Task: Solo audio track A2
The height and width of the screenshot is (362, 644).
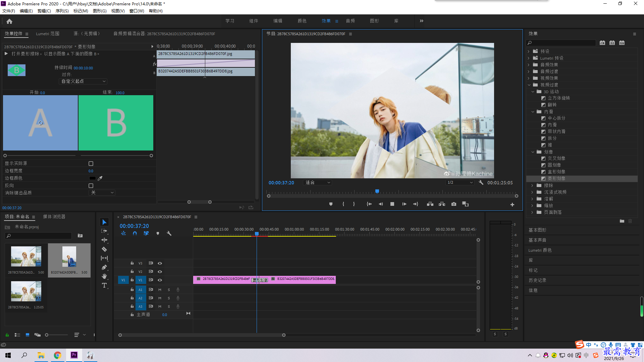Action: tap(169, 298)
